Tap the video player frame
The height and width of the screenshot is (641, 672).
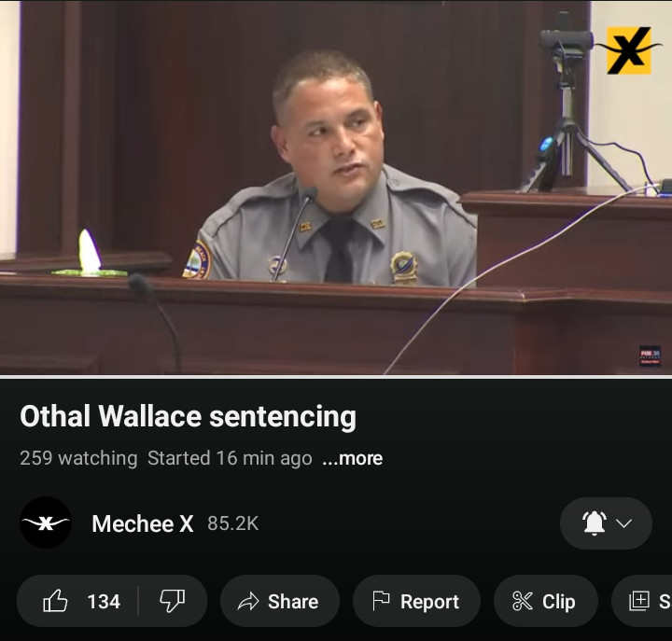pos(336,187)
